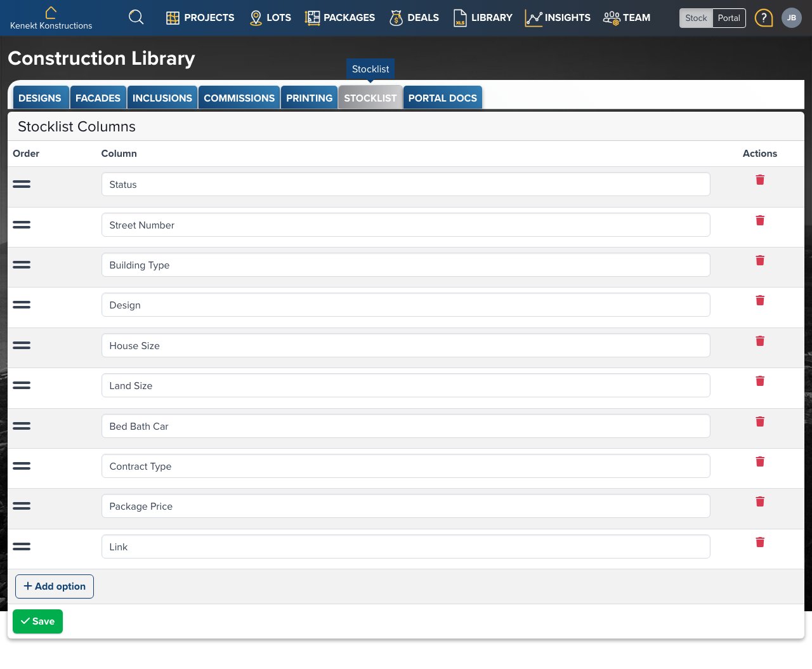Delete the Package Price column row
Viewport: 812px width, 669px height.
point(760,501)
